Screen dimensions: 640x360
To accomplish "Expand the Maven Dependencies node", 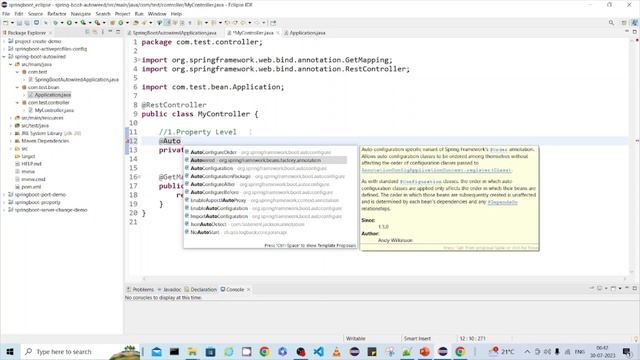I will click(x=11, y=141).
